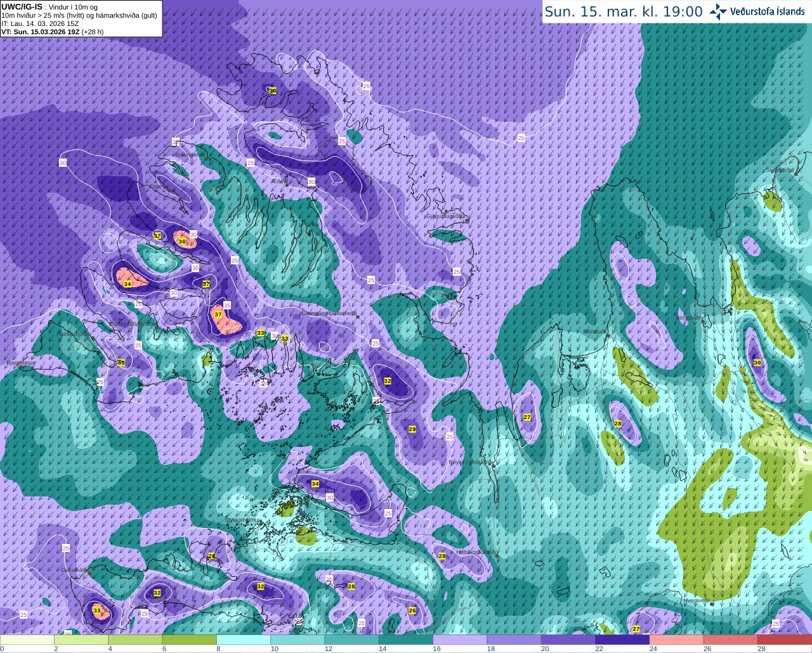Click the Gjögurflugvöllur station label
Viewport: 812px width, 653px height.
[447, 216]
